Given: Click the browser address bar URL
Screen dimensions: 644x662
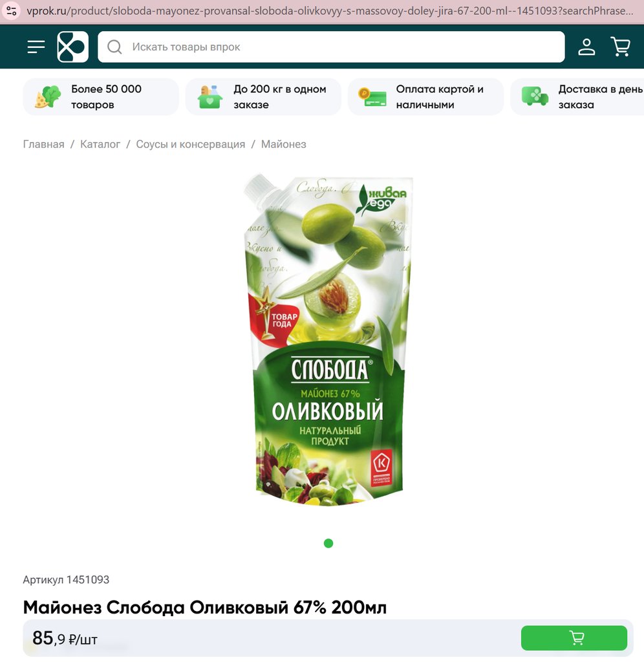Looking at the screenshot, I should tap(330, 10).
